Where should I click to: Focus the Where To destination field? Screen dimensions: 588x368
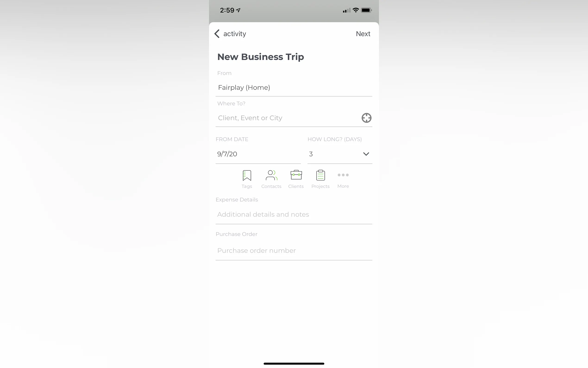(x=288, y=118)
